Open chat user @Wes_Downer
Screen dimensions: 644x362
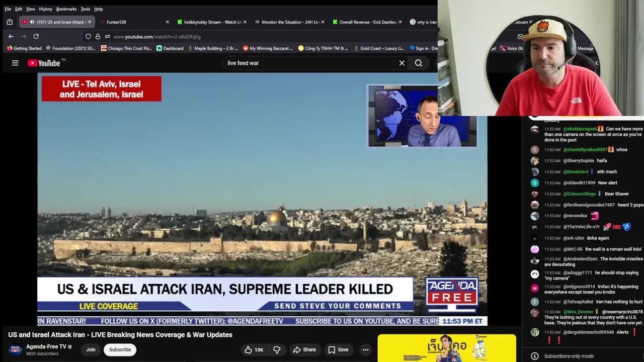tap(579, 312)
